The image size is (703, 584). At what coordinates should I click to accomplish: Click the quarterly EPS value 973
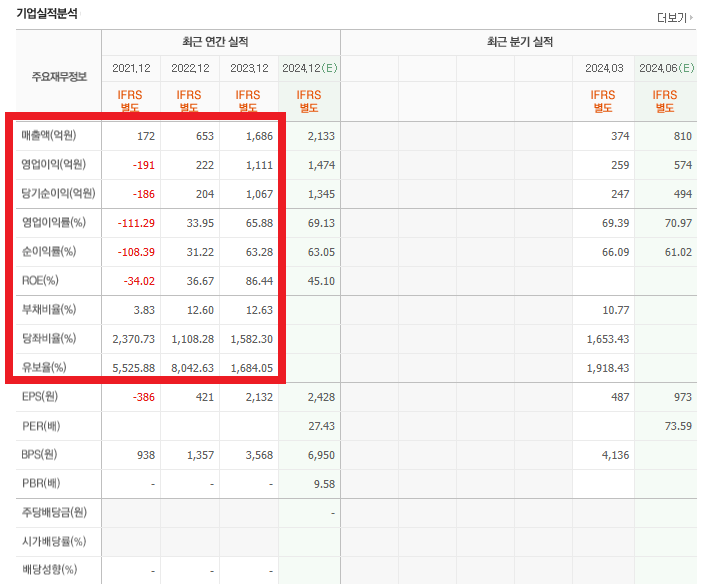click(x=683, y=397)
